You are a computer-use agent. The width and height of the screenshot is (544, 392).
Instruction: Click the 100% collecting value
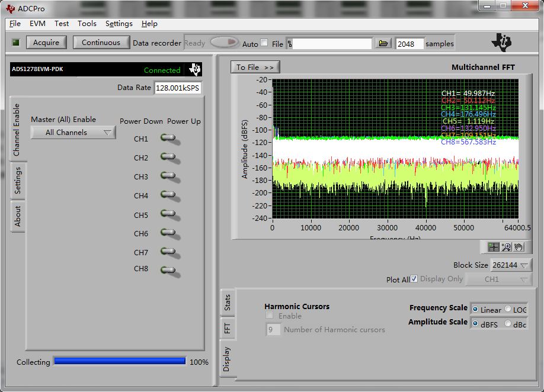[199, 362]
